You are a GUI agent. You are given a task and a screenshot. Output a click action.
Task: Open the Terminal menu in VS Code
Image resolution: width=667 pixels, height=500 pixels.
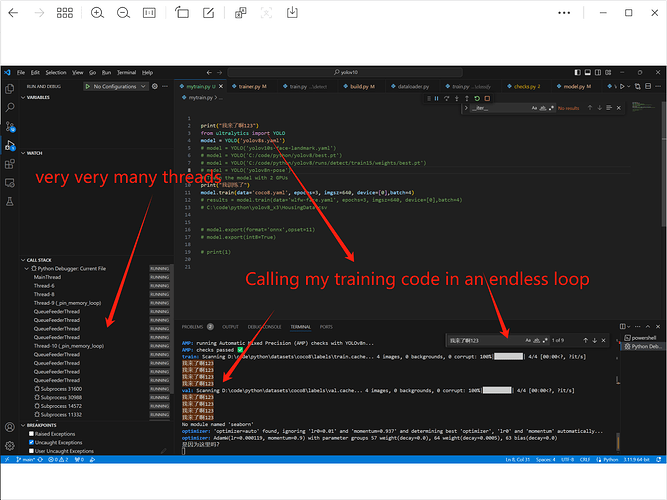[126, 72]
